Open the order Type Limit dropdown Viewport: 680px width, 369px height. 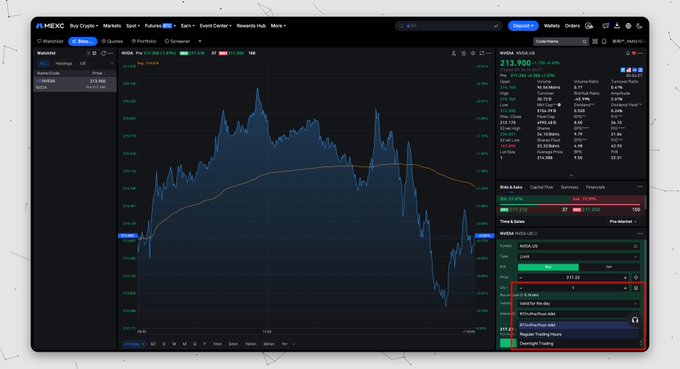pyautogui.click(x=578, y=257)
